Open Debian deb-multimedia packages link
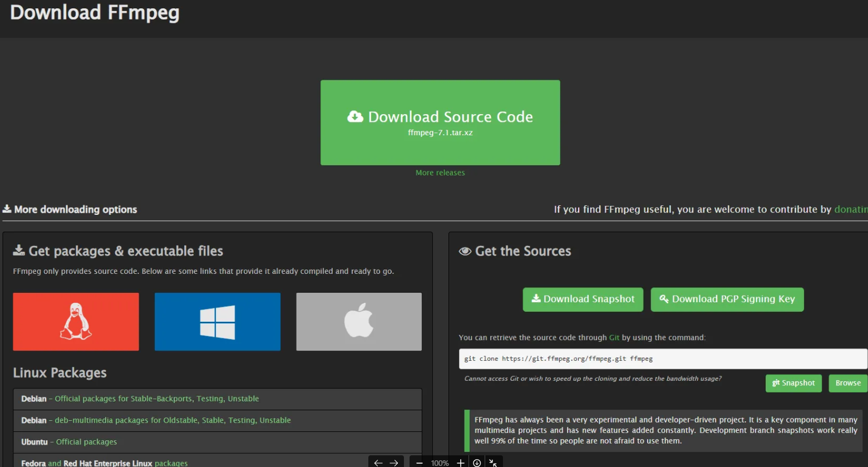Screen dimensions: 868x467 click(172, 420)
